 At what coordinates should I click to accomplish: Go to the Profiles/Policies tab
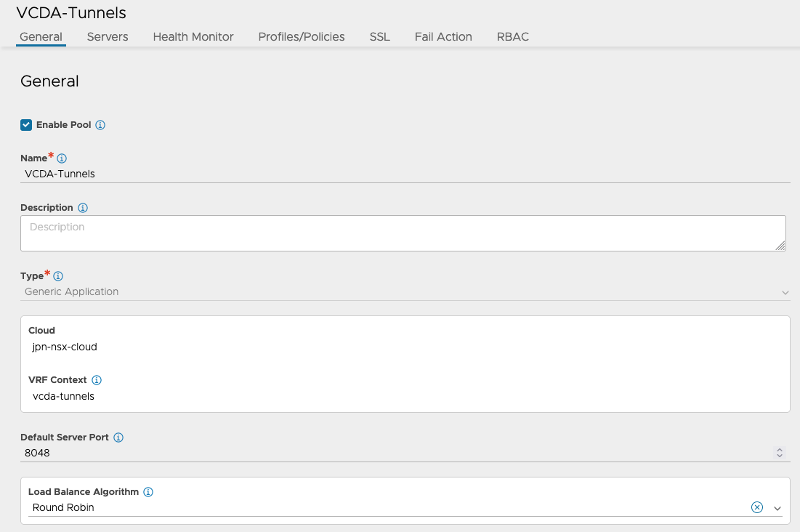tap(302, 36)
